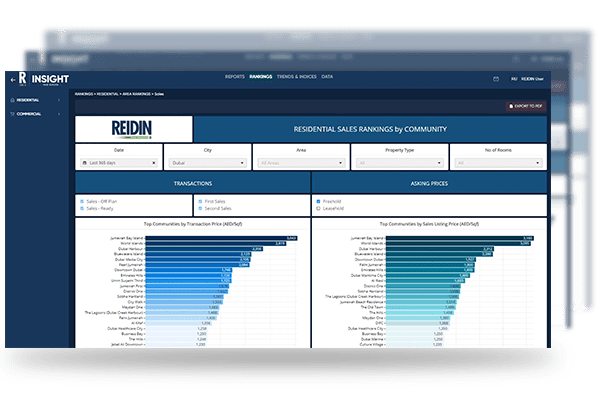Open the Property Type dropdown
Image resolution: width=615 pixels, height=418 pixels.
click(x=400, y=163)
